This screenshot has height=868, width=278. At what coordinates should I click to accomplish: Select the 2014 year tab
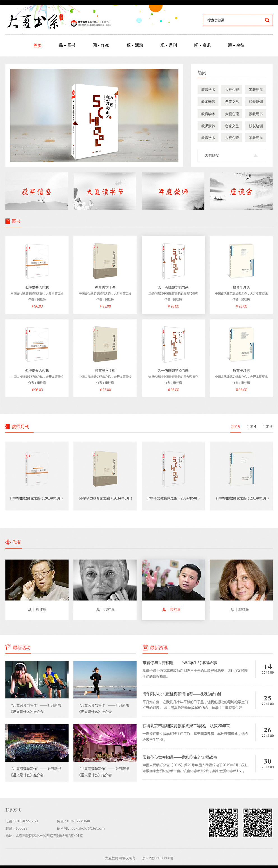[252, 427]
